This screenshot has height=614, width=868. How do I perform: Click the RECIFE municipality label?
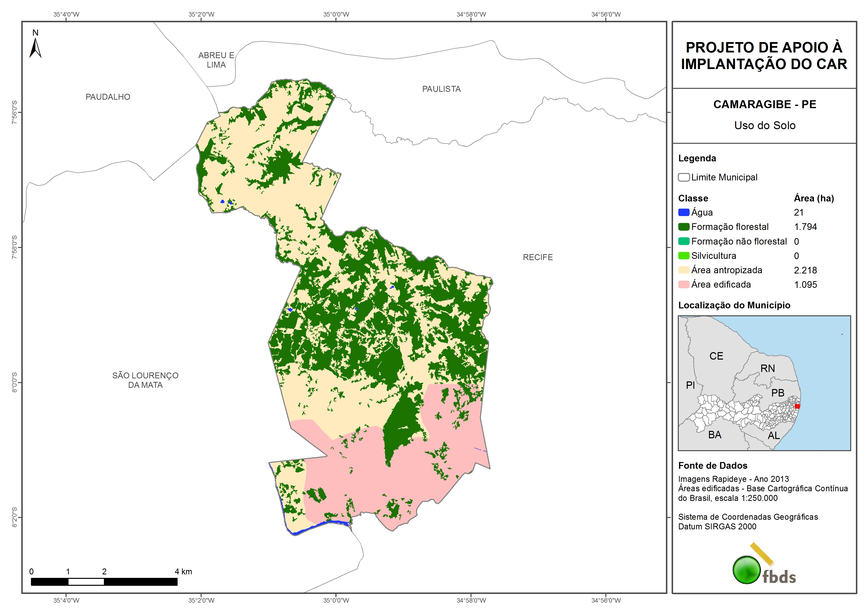(x=538, y=257)
